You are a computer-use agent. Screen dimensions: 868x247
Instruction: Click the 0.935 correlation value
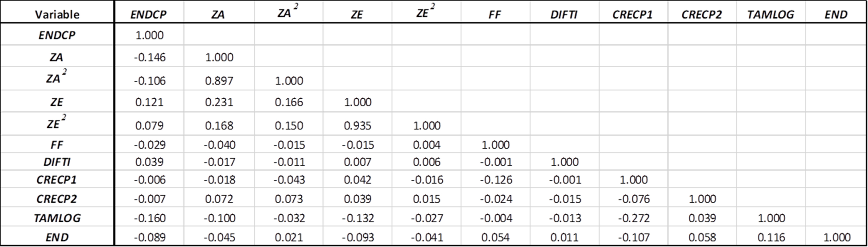point(358,126)
